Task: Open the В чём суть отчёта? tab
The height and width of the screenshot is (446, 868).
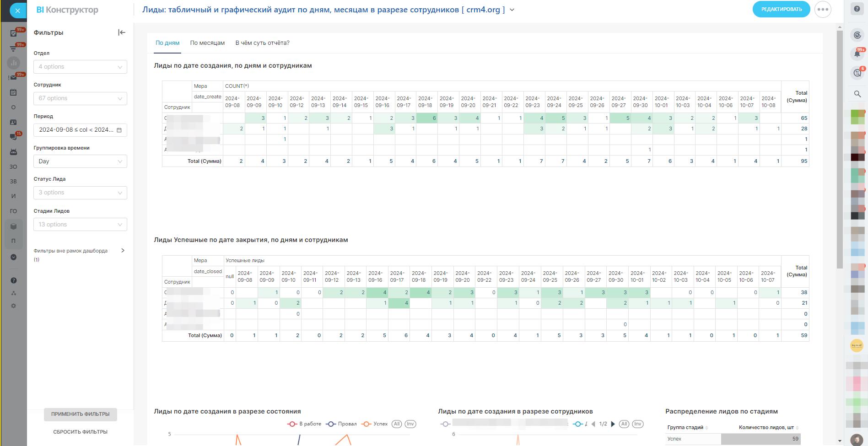Action: [262, 43]
